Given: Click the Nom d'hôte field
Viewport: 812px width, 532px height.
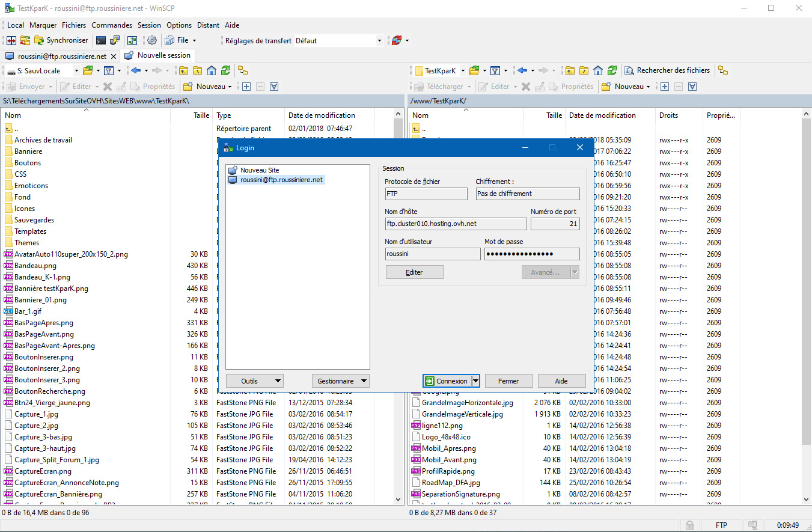Looking at the screenshot, I should [x=456, y=224].
